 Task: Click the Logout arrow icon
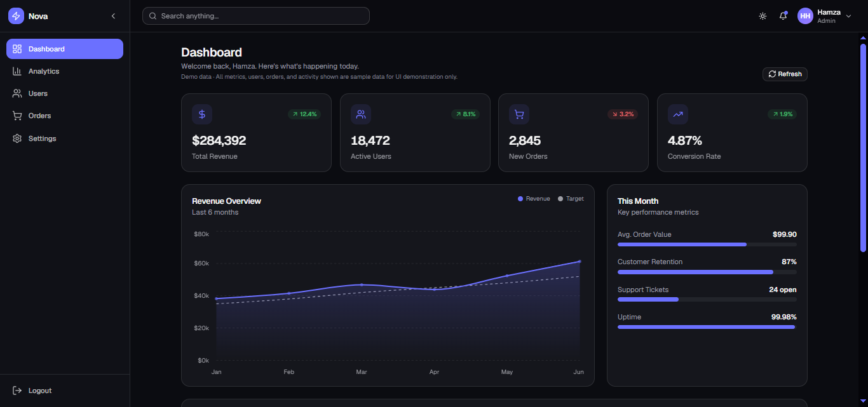[17, 390]
